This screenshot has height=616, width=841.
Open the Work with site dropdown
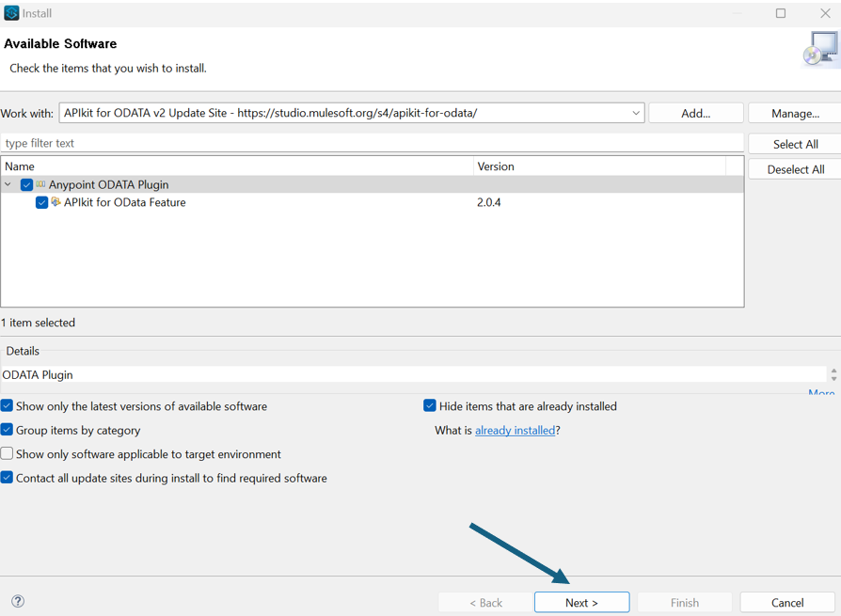[635, 113]
